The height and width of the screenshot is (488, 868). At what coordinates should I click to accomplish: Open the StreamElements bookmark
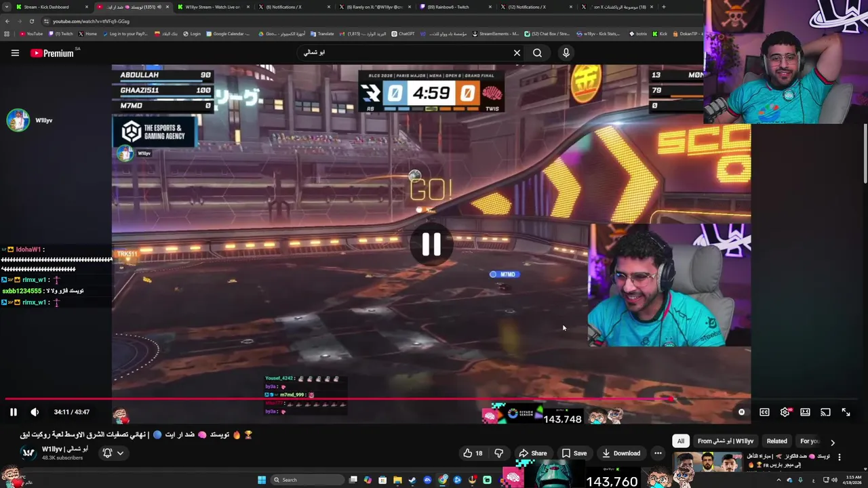tap(496, 34)
